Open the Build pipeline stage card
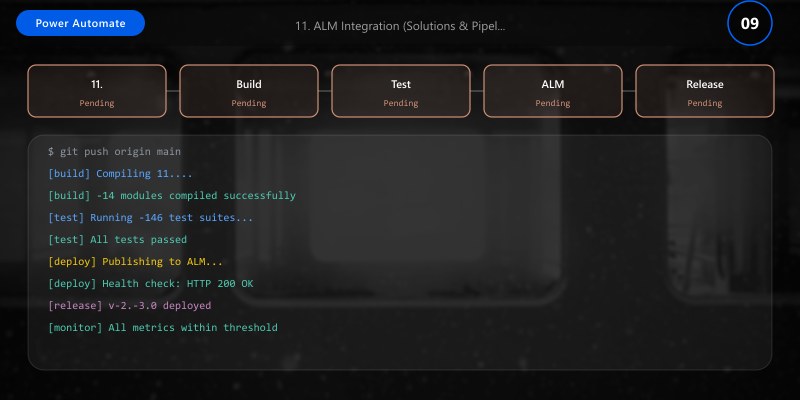The image size is (800, 400). tap(249, 91)
